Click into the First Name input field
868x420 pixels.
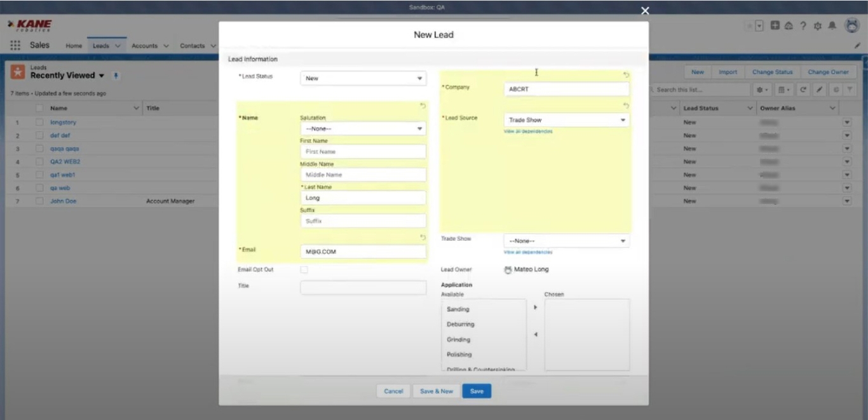pos(363,152)
